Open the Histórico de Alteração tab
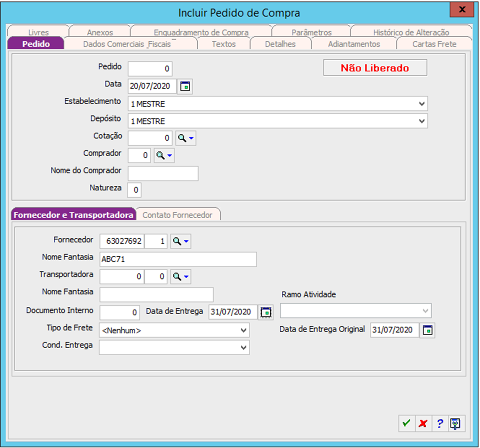Viewport: 480px width, 448px height. click(411, 32)
